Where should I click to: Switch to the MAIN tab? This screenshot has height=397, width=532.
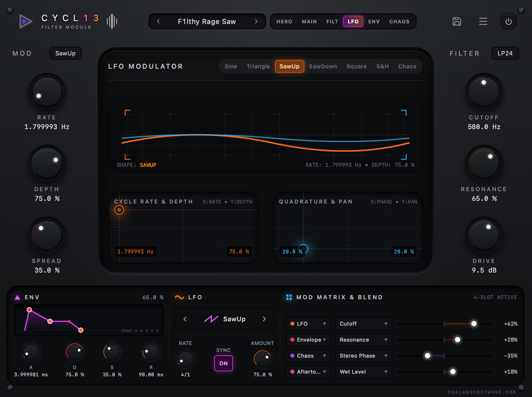pos(309,21)
